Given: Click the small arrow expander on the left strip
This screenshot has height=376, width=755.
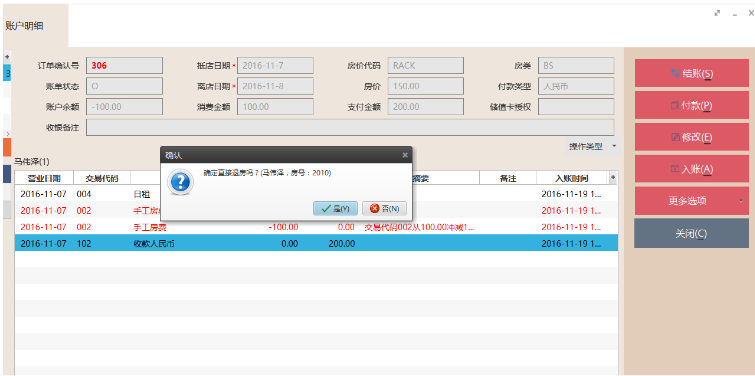Looking at the screenshot, I should 7,133.
